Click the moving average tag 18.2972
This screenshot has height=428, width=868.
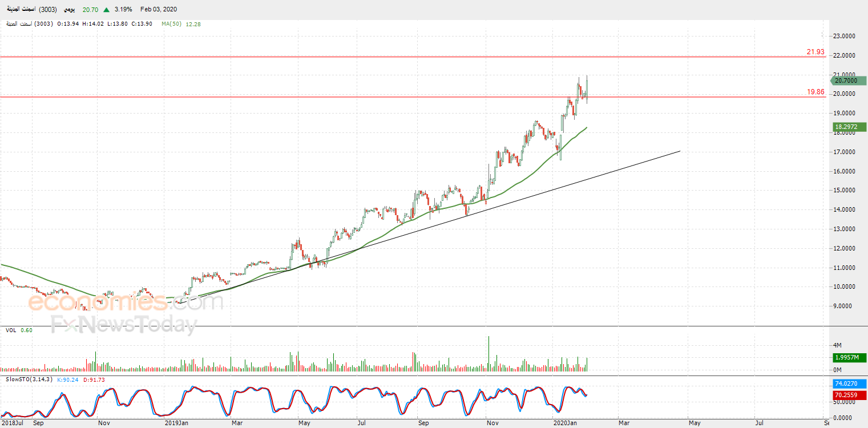849,127
